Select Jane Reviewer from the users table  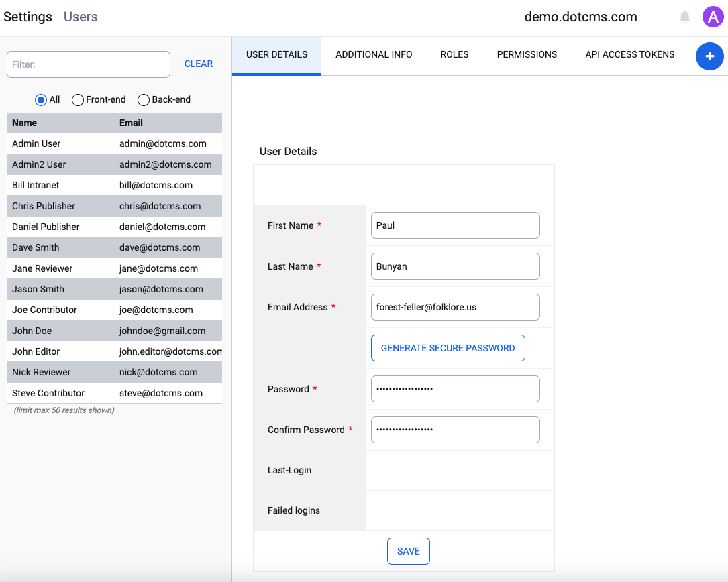coord(42,268)
